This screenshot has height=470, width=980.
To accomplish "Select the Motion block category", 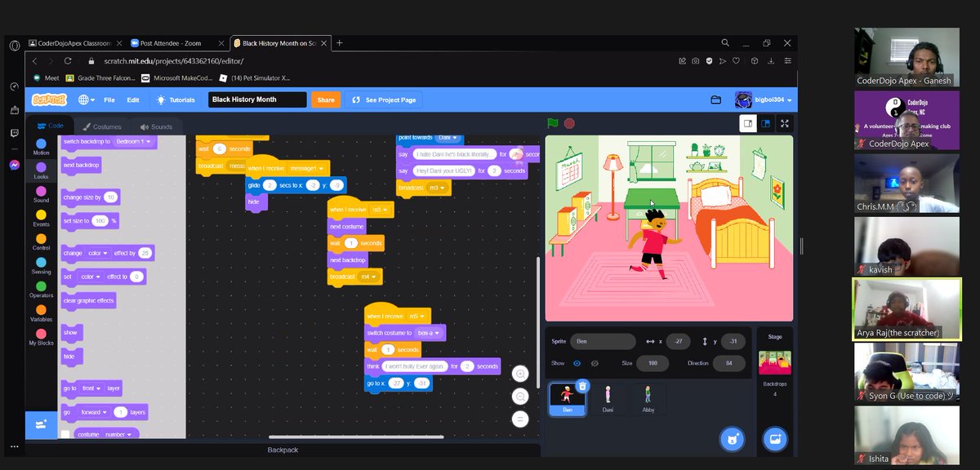I will click(x=41, y=147).
